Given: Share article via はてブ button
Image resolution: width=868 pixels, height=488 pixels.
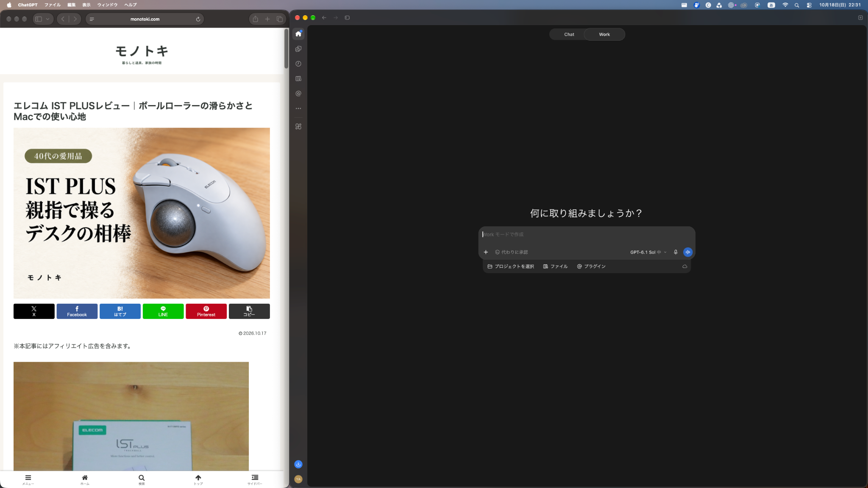Looking at the screenshot, I should pyautogui.click(x=120, y=311).
